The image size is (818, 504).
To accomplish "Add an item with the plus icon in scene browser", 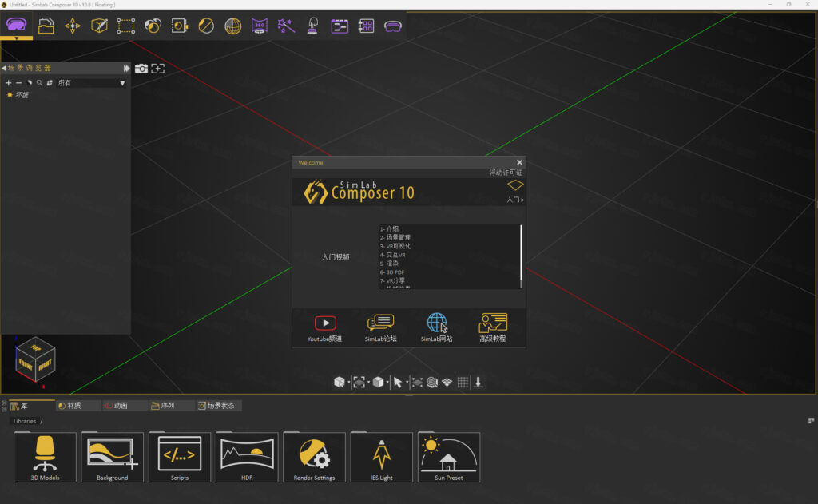I will click(8, 83).
